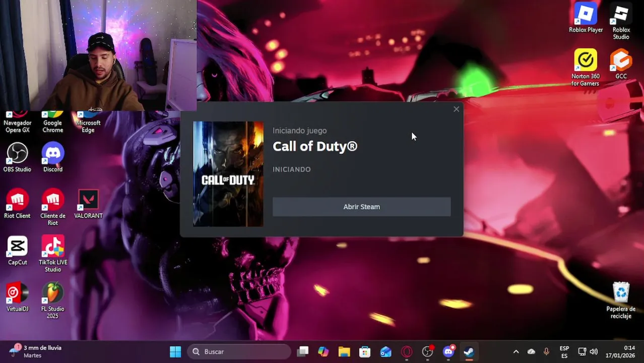Open ESP ES language switcher
The width and height of the screenshot is (644, 363).
[564, 351]
